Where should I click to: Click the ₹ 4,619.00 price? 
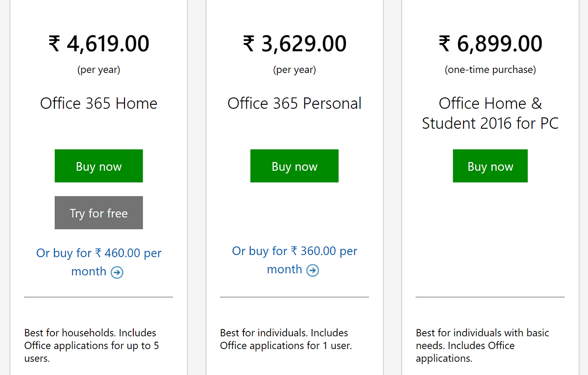click(x=98, y=44)
